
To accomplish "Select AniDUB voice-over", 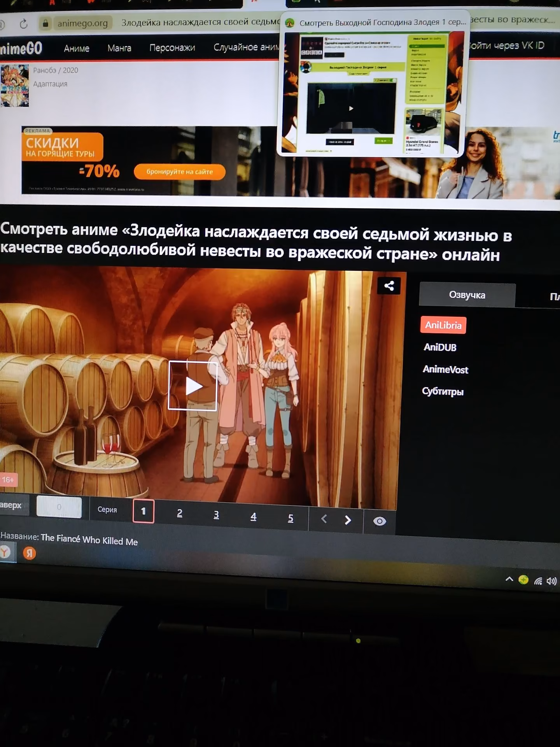I will click(440, 347).
